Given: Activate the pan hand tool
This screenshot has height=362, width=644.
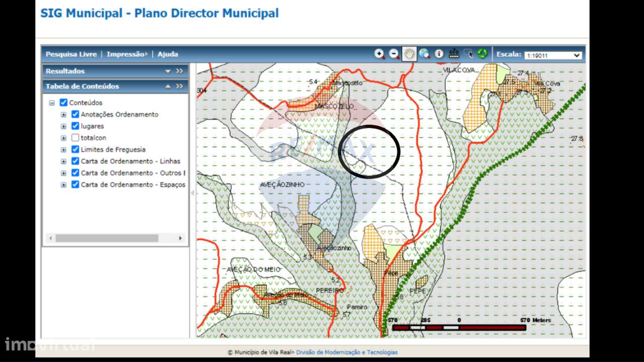Looking at the screenshot, I should (409, 54).
